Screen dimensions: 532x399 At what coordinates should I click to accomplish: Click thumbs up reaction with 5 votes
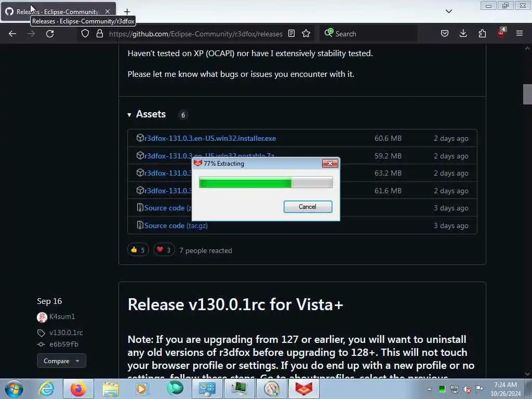pos(138,250)
